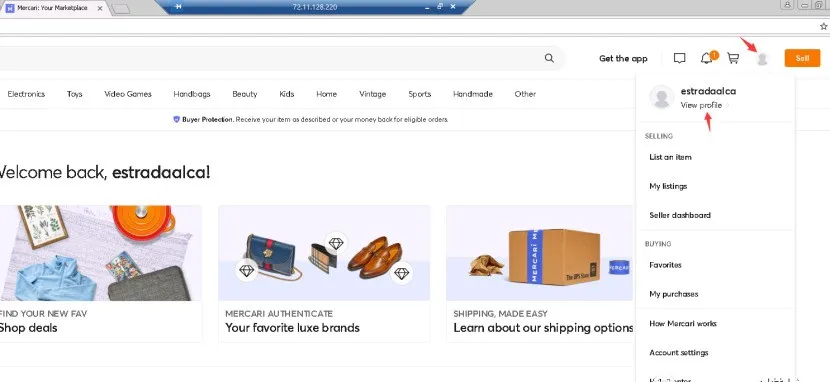Click the Buyer Protection shield icon
The image size is (830, 382).
click(x=177, y=120)
